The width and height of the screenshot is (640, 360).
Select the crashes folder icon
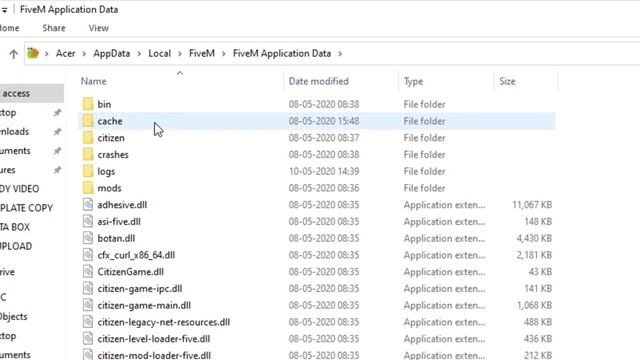tap(88, 154)
